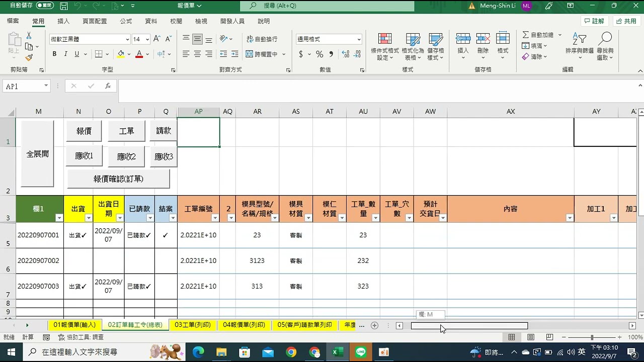This screenshot has height=362, width=644.
Task: Open format as table gallery
Action: coord(413,47)
